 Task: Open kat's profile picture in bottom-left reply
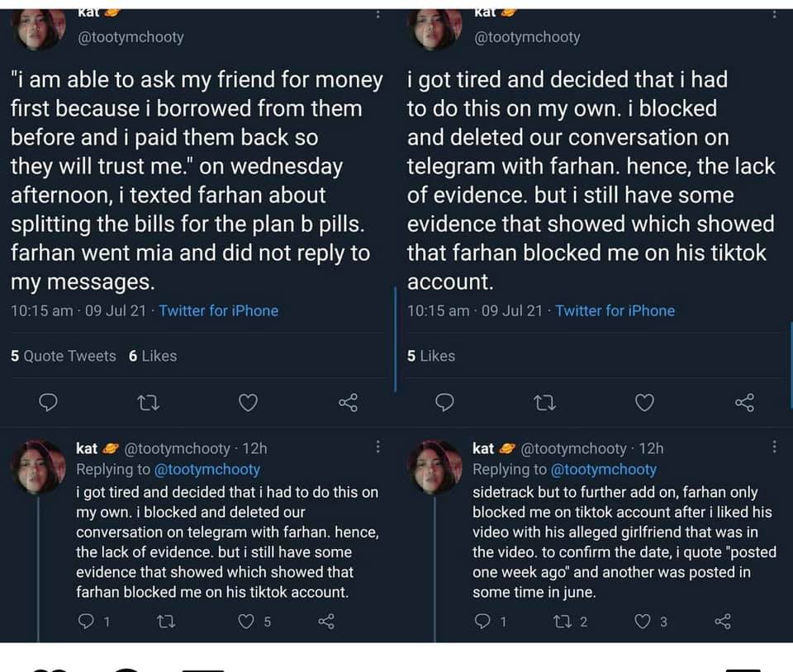39,466
